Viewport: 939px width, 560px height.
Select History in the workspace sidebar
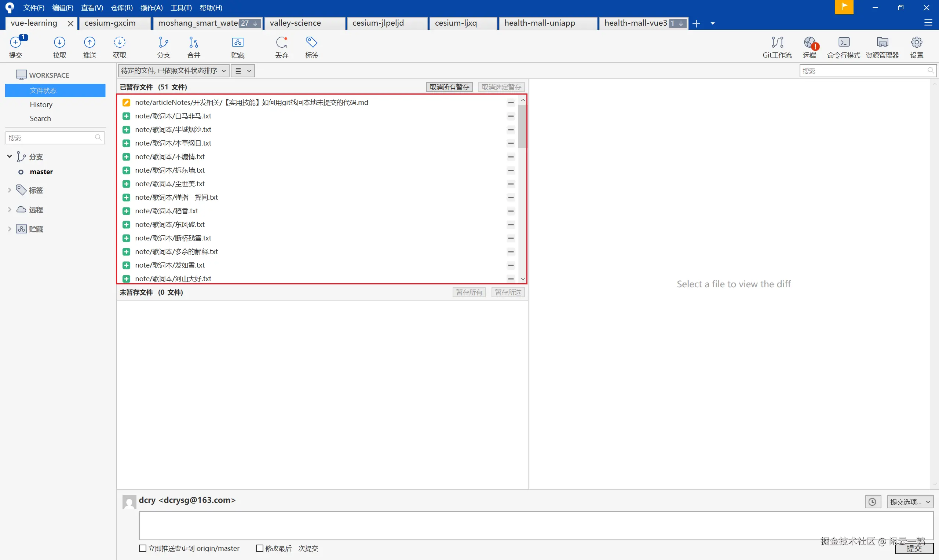[41, 104]
